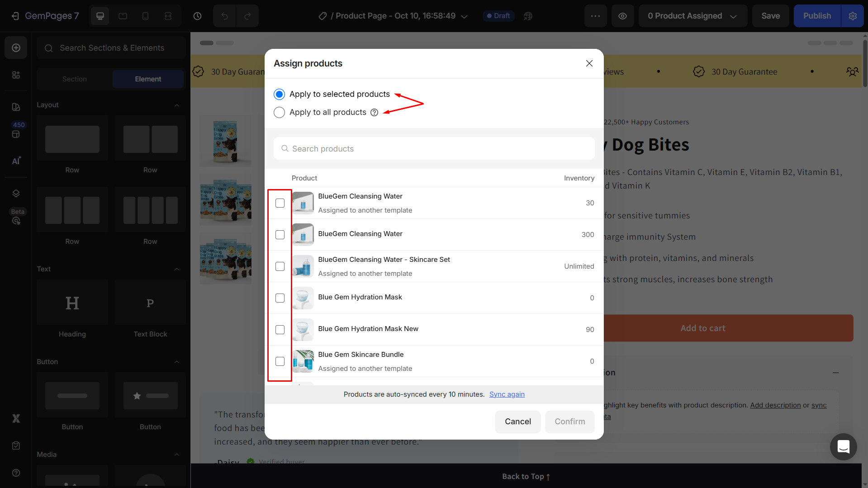Open the version history clock icon
868x488 pixels.
tap(197, 16)
